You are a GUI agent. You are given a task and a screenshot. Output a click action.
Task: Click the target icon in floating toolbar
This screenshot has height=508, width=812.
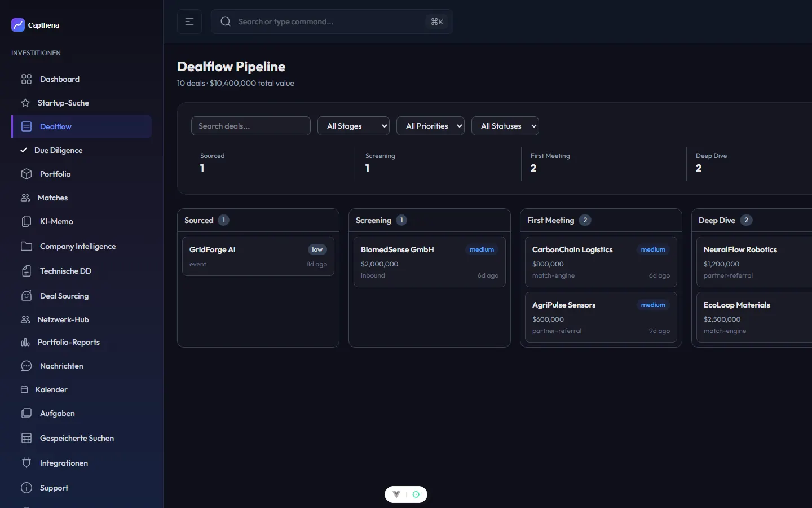tap(416, 494)
